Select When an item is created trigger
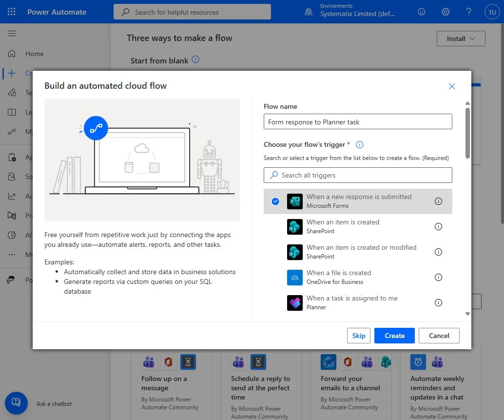The height and width of the screenshot is (420, 504). coord(358,227)
